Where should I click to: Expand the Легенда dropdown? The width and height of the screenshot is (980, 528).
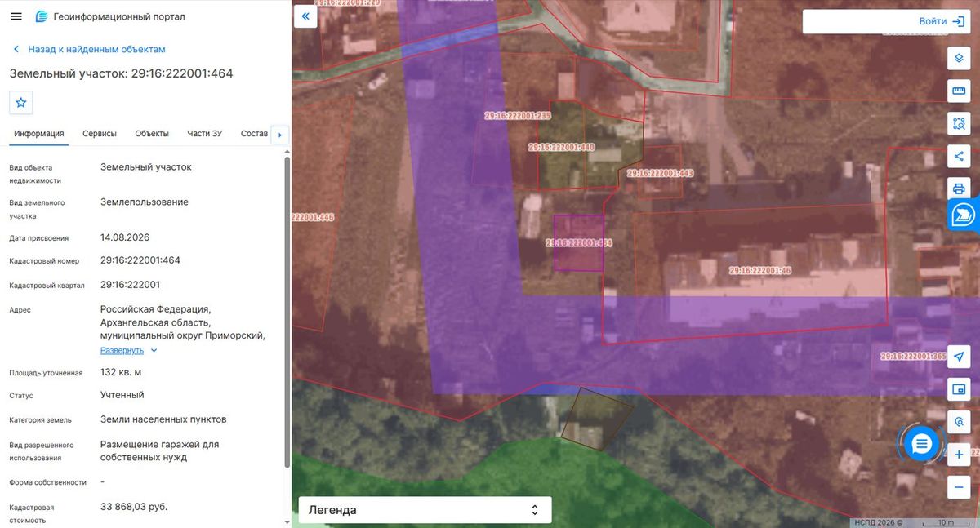pos(425,510)
